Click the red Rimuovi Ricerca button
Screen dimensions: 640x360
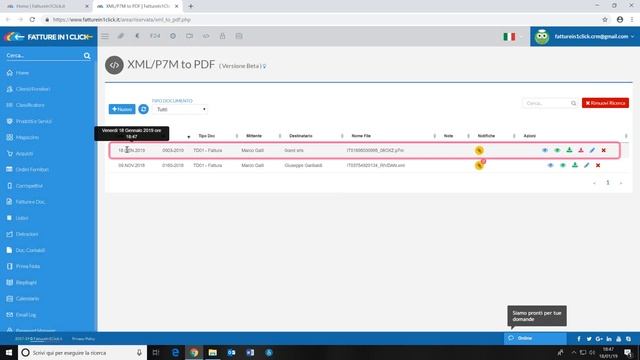605,103
